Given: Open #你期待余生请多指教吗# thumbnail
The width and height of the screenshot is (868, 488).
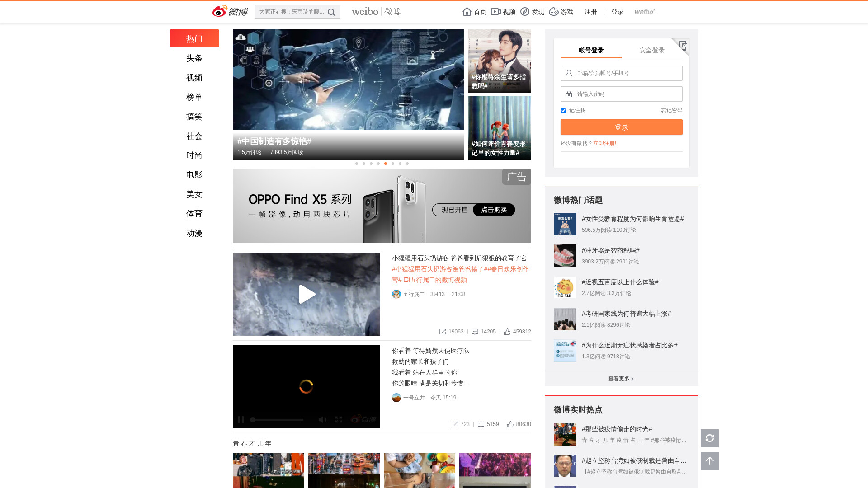Looking at the screenshot, I should click(500, 61).
